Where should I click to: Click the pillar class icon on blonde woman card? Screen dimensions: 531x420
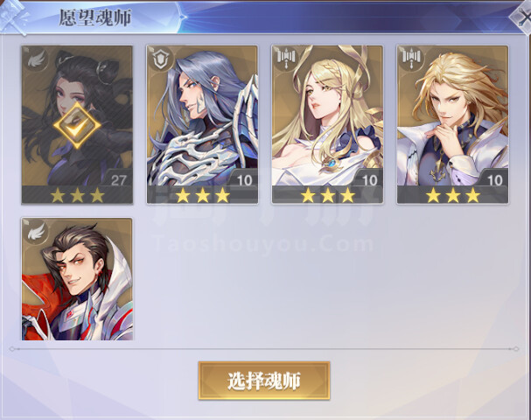click(x=285, y=59)
